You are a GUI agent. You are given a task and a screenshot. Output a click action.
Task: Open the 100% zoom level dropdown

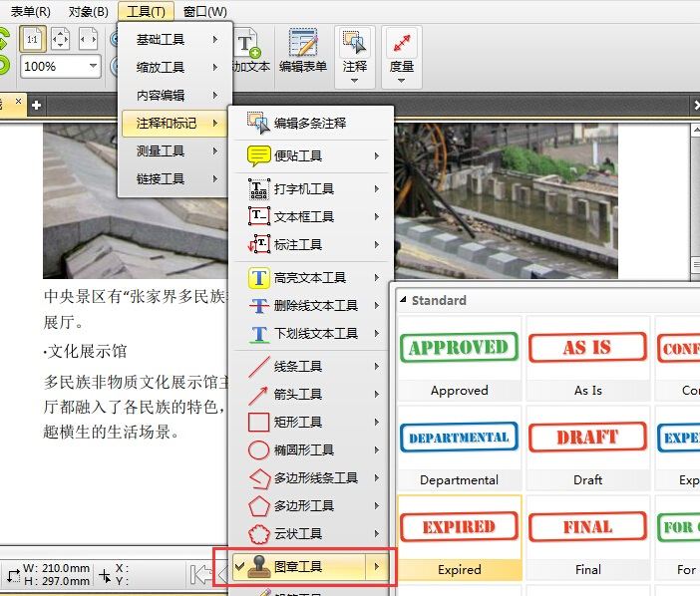(93, 66)
